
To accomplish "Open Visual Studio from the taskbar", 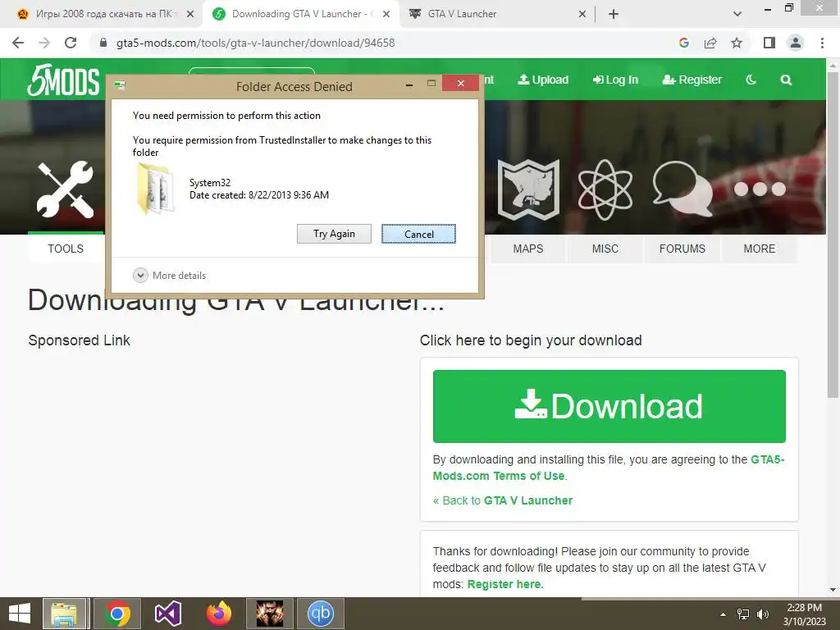I will [x=167, y=614].
